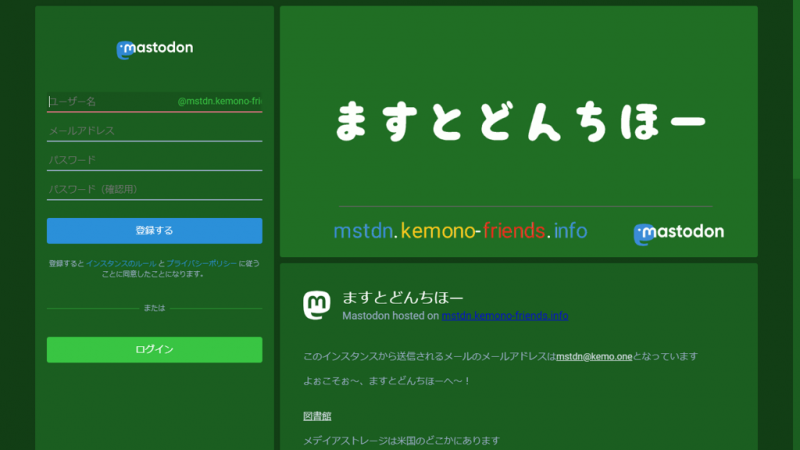Click the パスワード（確認用）confirm field
This screenshot has height=450, width=800.
tap(155, 190)
